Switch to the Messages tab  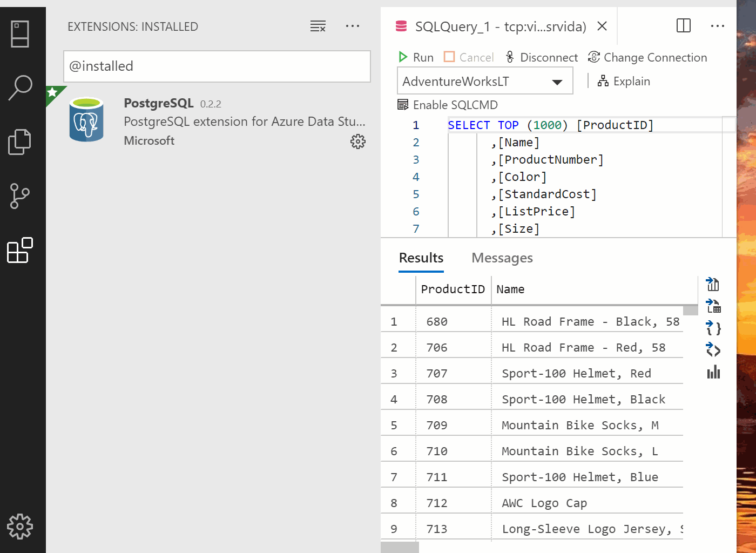point(502,258)
